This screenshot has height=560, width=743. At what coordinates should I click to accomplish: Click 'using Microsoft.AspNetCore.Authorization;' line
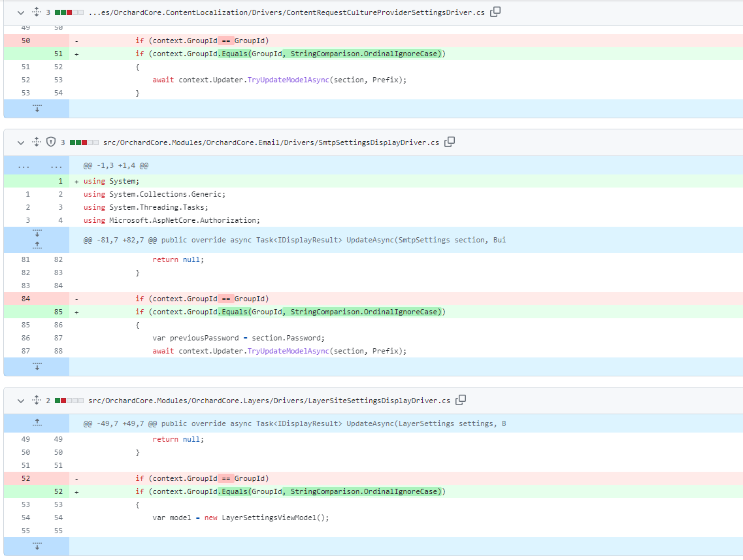pyautogui.click(x=171, y=220)
